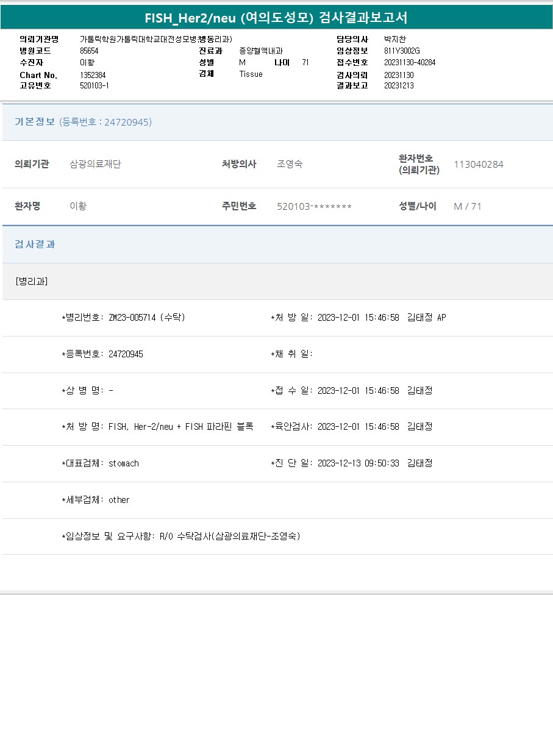The width and height of the screenshot is (553, 756).
Task: Click the 임상정보 및 요구사항 row
Action: pyautogui.click(x=181, y=537)
